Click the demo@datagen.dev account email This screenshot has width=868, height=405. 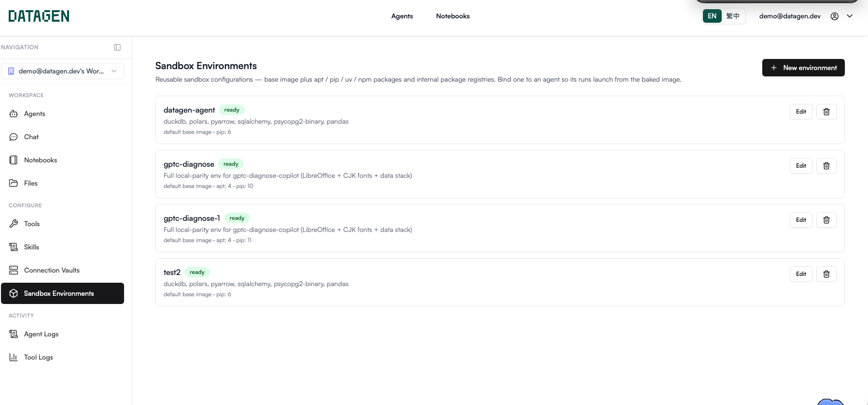pyautogui.click(x=790, y=16)
